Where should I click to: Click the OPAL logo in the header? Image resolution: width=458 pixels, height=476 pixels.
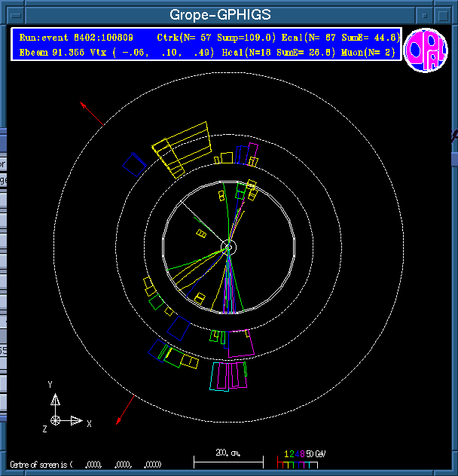(x=426, y=50)
